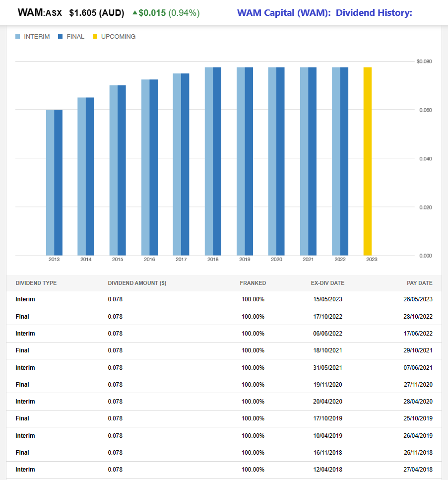Click pay date 28/10/2022
This screenshot has height=480, width=448.
tap(418, 317)
